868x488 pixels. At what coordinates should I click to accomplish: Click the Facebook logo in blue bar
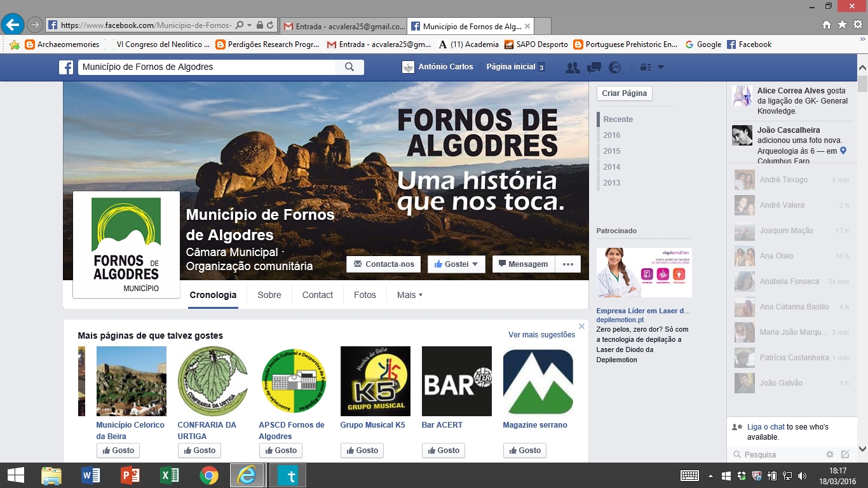pos(66,67)
